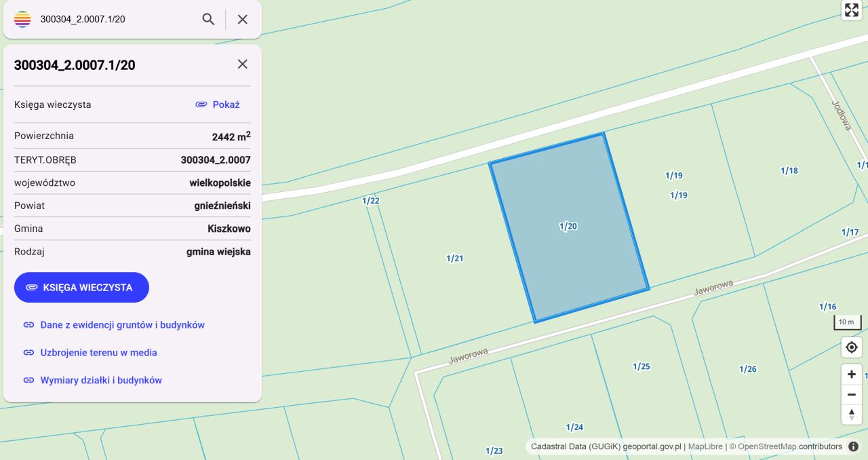Show the Księga wieczysta via Pokaż link
The image size is (868, 460).
[226, 104]
